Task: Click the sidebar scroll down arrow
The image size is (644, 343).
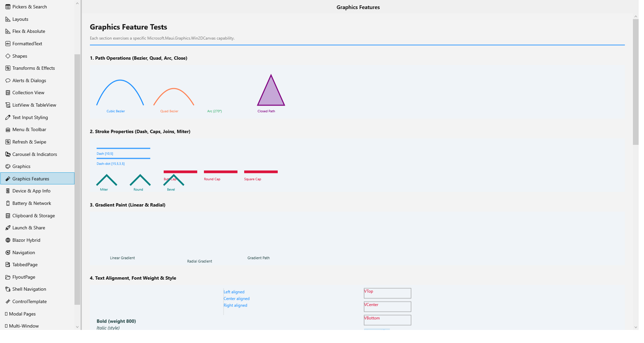Action: (77, 327)
